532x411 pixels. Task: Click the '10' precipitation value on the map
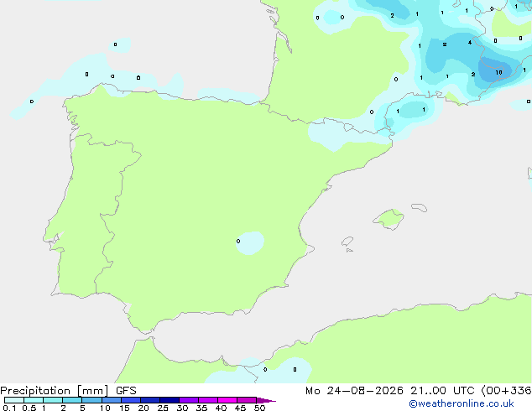click(x=498, y=73)
